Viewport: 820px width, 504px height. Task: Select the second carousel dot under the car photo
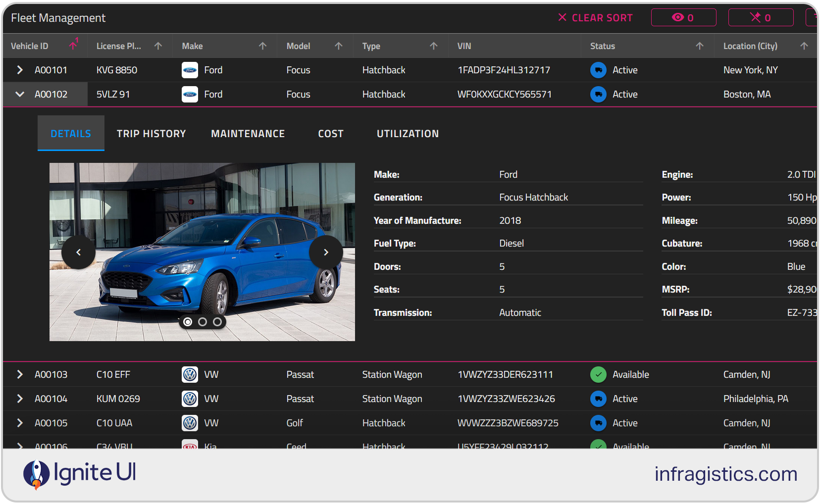click(x=203, y=322)
